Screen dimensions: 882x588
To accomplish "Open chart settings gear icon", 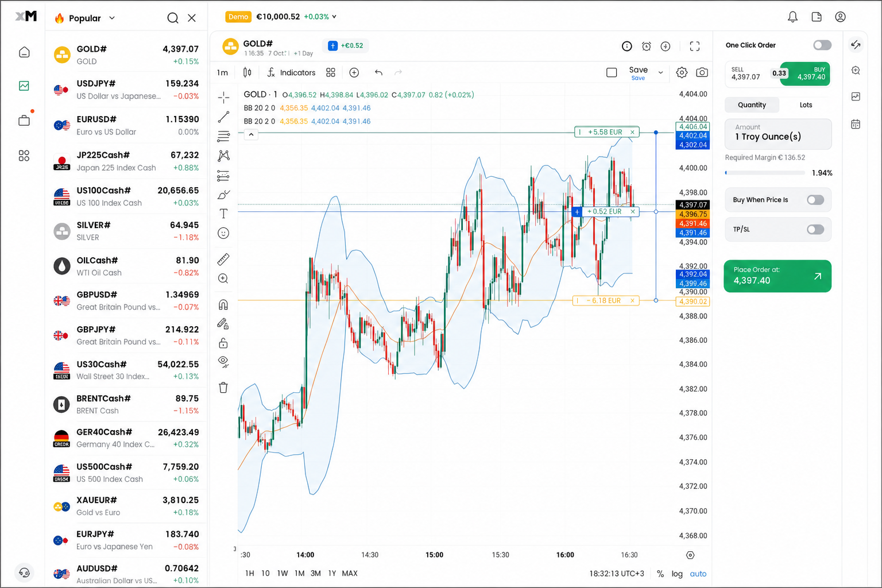I will coord(682,72).
